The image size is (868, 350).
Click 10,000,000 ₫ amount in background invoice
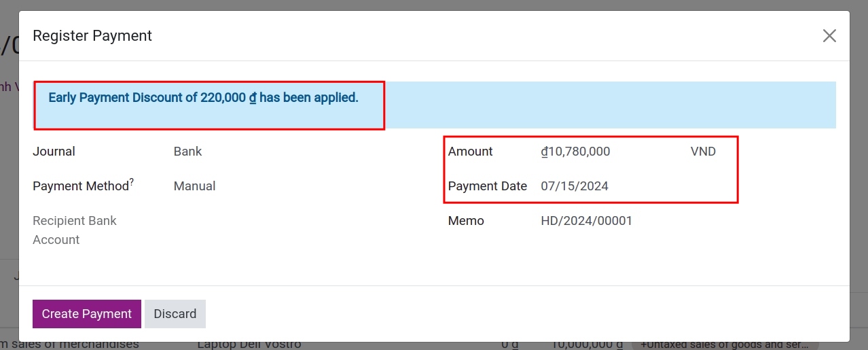(x=587, y=345)
